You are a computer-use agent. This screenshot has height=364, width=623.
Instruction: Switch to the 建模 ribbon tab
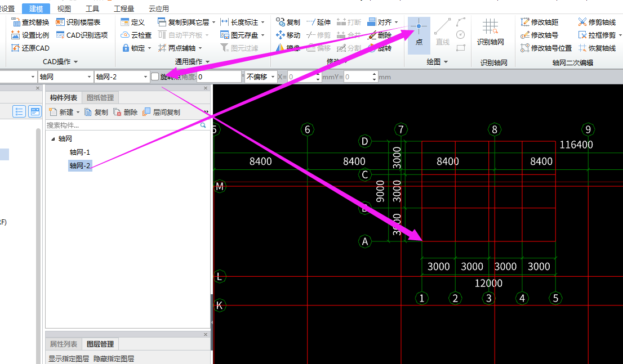click(x=36, y=9)
